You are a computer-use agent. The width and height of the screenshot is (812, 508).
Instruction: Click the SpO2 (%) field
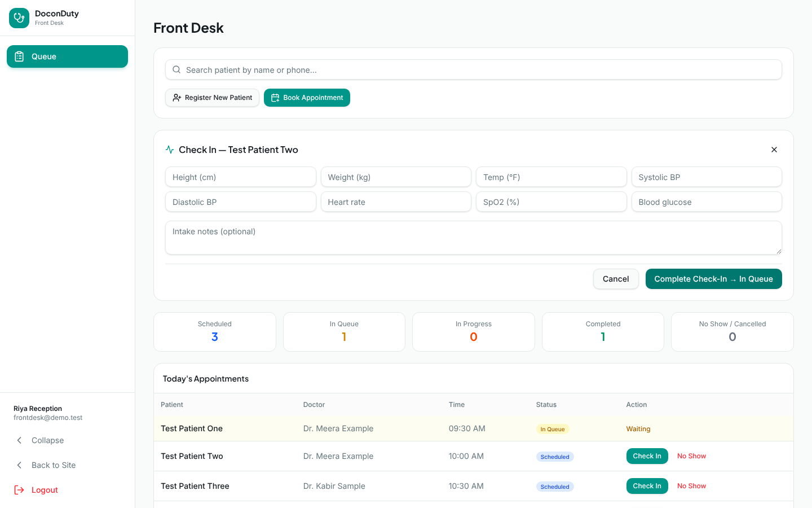pyautogui.click(x=551, y=202)
